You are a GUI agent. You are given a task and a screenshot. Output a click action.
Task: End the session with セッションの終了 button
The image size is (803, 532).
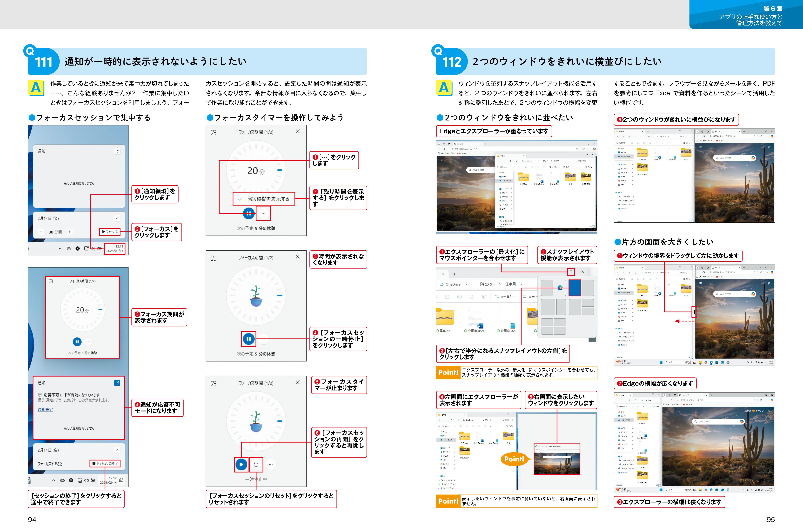105,463
